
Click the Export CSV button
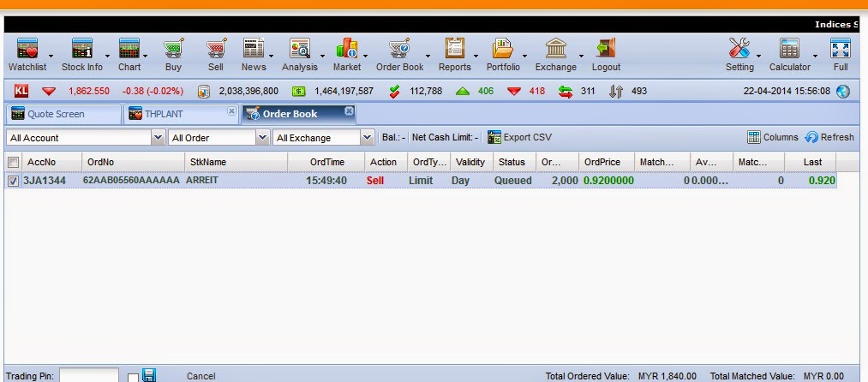520,137
